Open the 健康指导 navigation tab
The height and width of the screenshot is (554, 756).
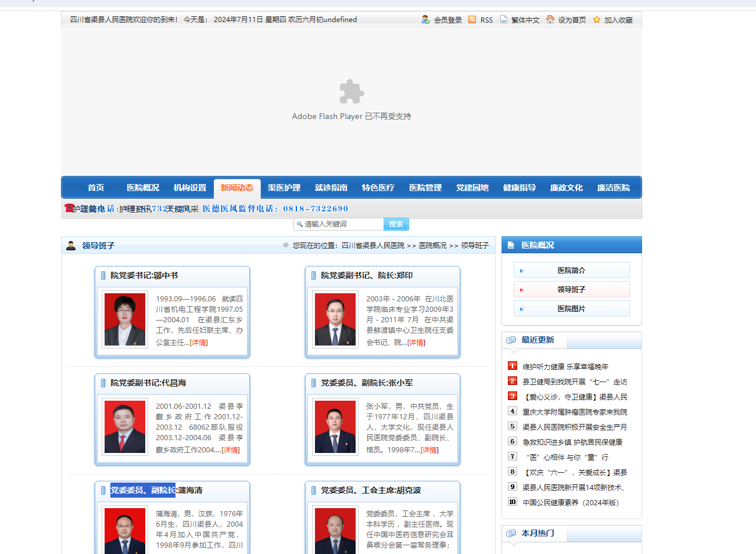(x=519, y=188)
